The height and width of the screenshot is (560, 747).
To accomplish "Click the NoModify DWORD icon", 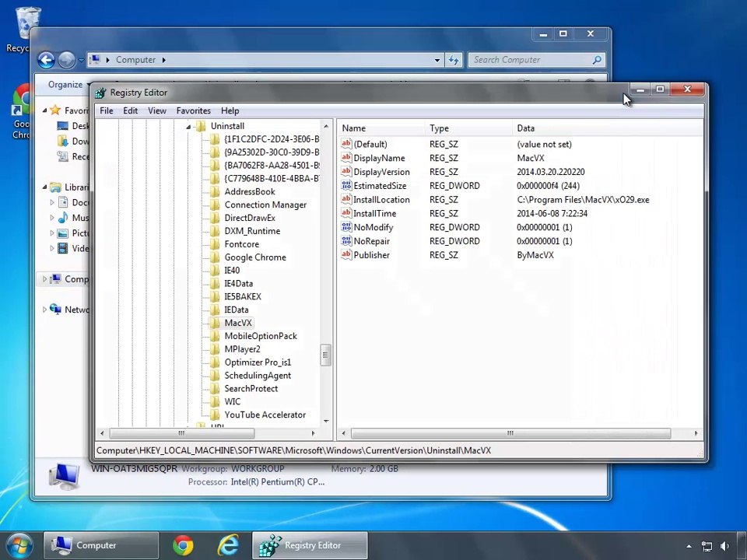I will 346,226.
